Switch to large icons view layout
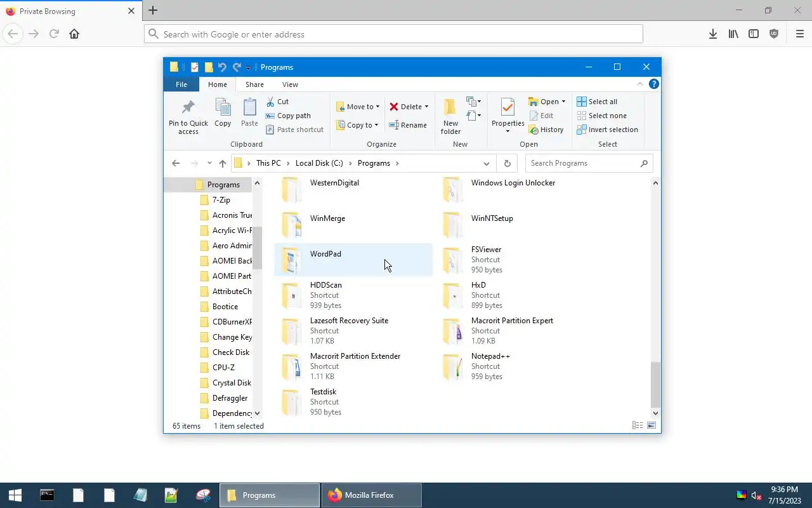This screenshot has width=812, height=508. tap(652, 425)
